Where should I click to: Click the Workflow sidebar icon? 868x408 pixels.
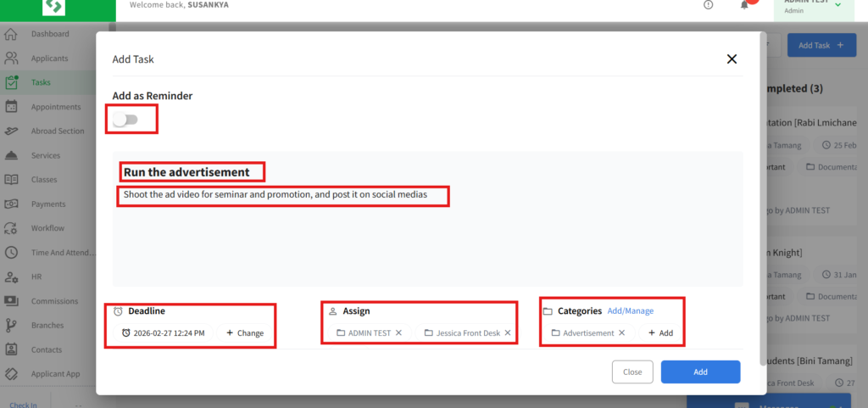12,228
